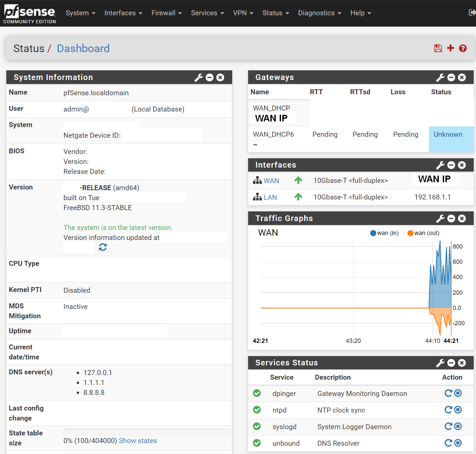Close the System Information widget
Viewport: 476px width, 454px height.
pyautogui.click(x=220, y=78)
